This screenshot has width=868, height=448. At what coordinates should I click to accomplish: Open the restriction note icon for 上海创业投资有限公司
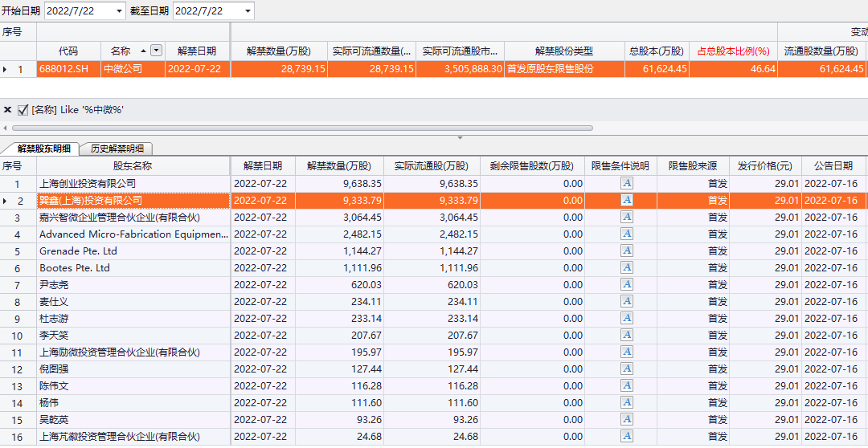(x=627, y=184)
